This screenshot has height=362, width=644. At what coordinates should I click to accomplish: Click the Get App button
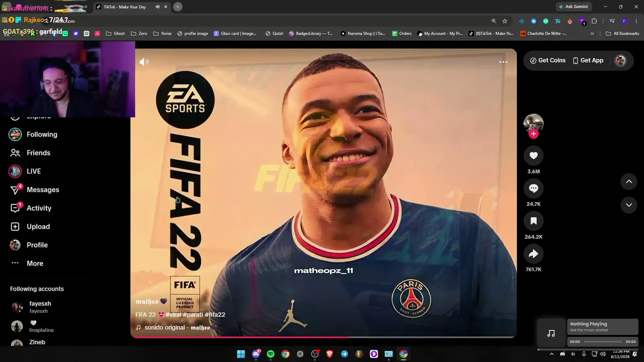[x=588, y=60]
